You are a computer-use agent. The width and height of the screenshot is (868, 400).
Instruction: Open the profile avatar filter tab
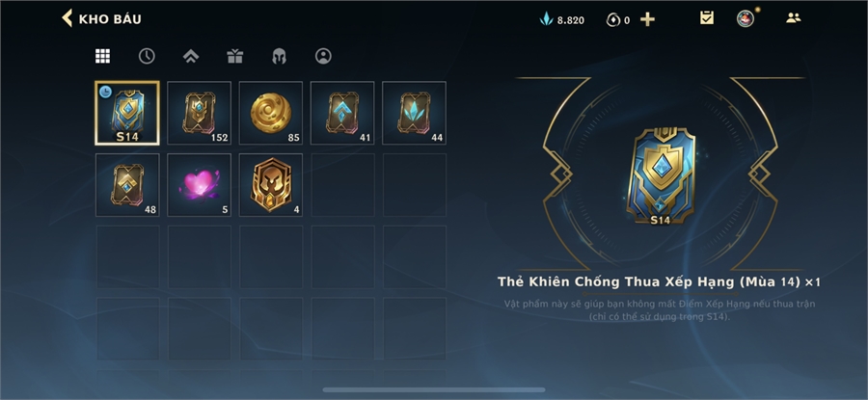click(323, 56)
